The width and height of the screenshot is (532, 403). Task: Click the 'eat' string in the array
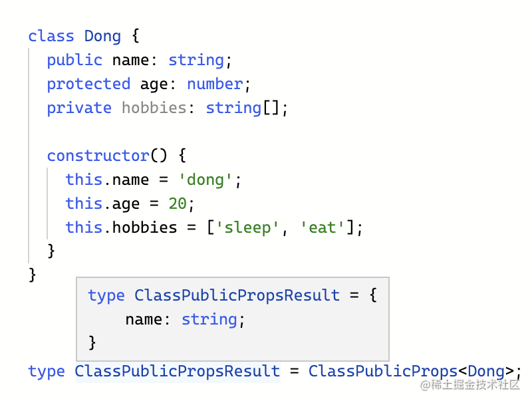(323, 227)
